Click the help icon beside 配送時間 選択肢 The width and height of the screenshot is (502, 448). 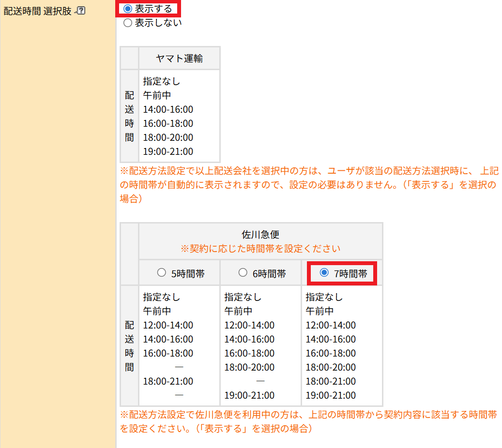(81, 10)
